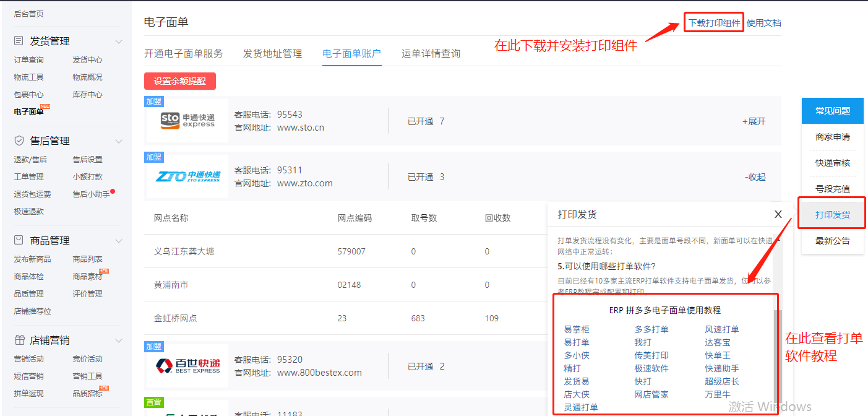This screenshot has height=416, width=868.
Task: Collapse the 店铺营销 section chevron
Action: coord(119,340)
